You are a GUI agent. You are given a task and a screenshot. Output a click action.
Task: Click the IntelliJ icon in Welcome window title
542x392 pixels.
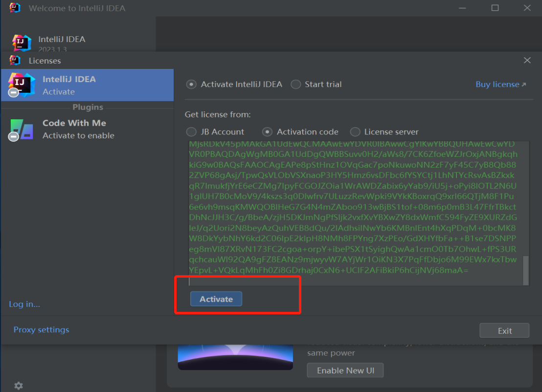(14, 8)
